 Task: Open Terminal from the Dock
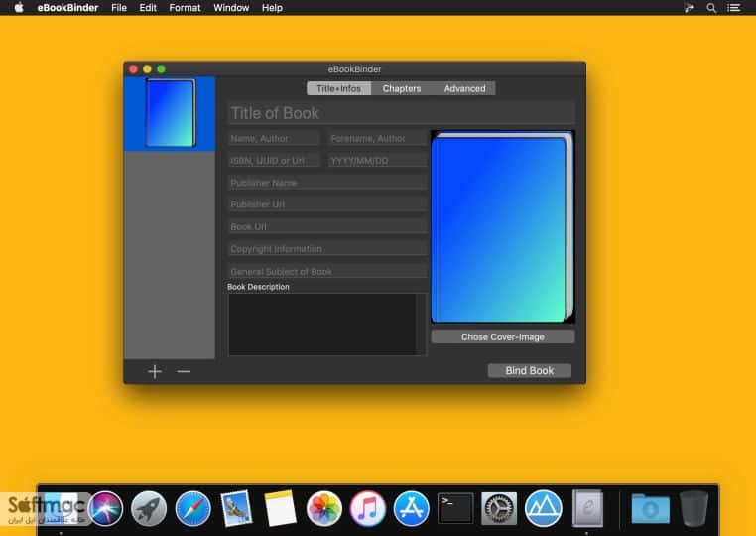pyautogui.click(x=455, y=508)
